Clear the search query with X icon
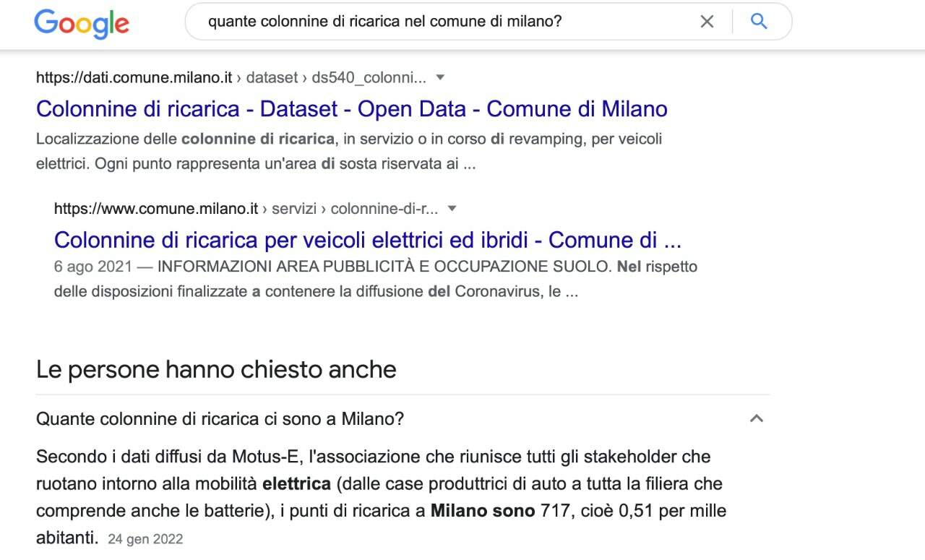The height and width of the screenshot is (560, 925). pyautogui.click(x=707, y=22)
